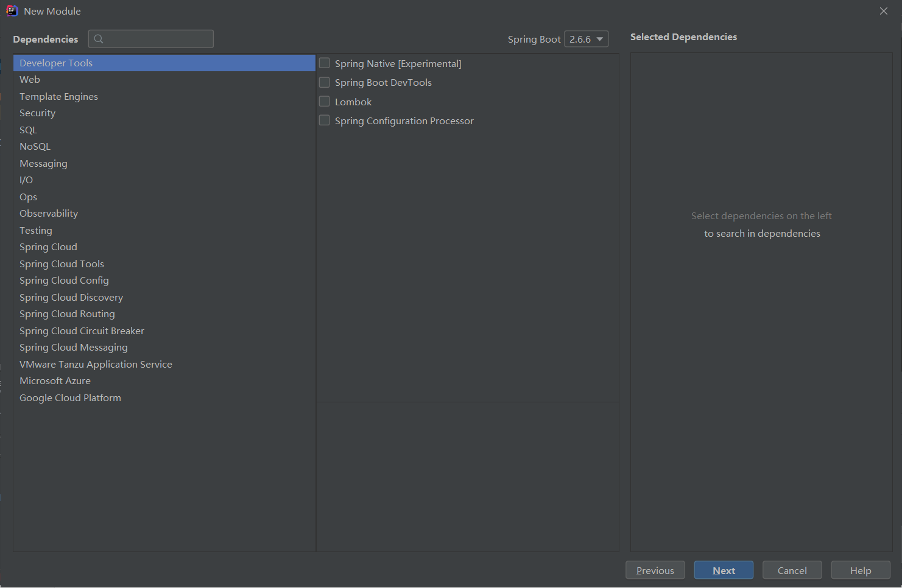Open Template Engines category
902x588 pixels.
click(x=164, y=96)
